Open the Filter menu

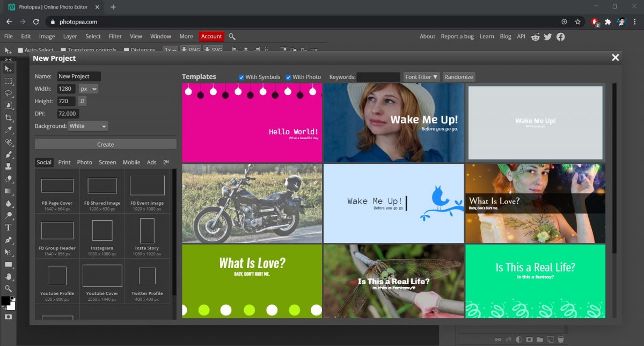[x=115, y=36]
